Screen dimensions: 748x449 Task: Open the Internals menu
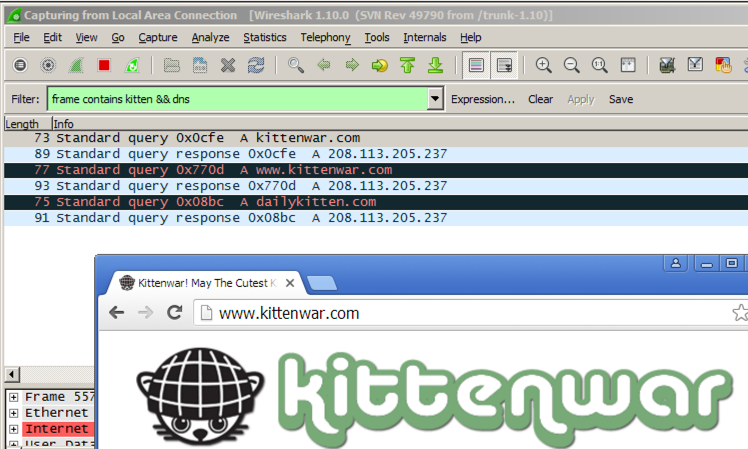click(x=425, y=37)
